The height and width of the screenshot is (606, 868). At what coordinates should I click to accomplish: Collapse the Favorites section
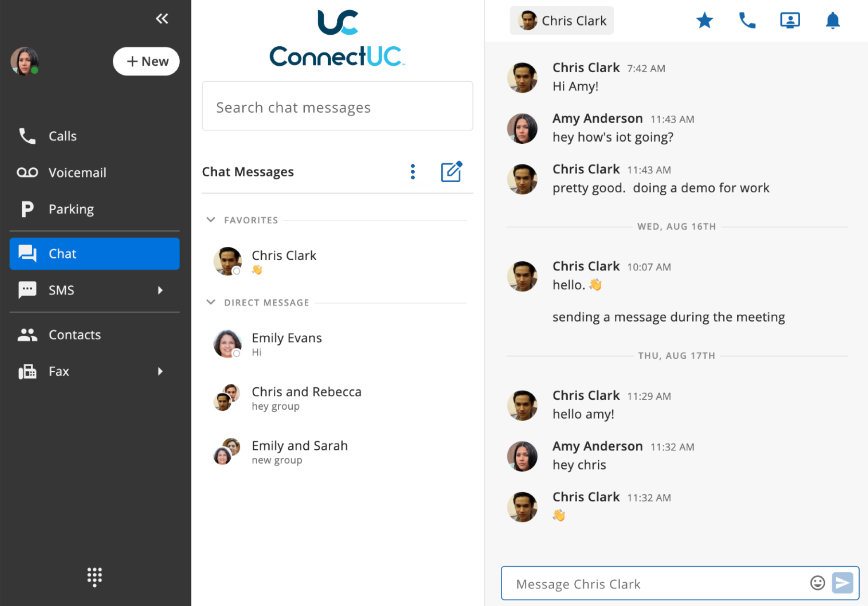[x=211, y=220]
